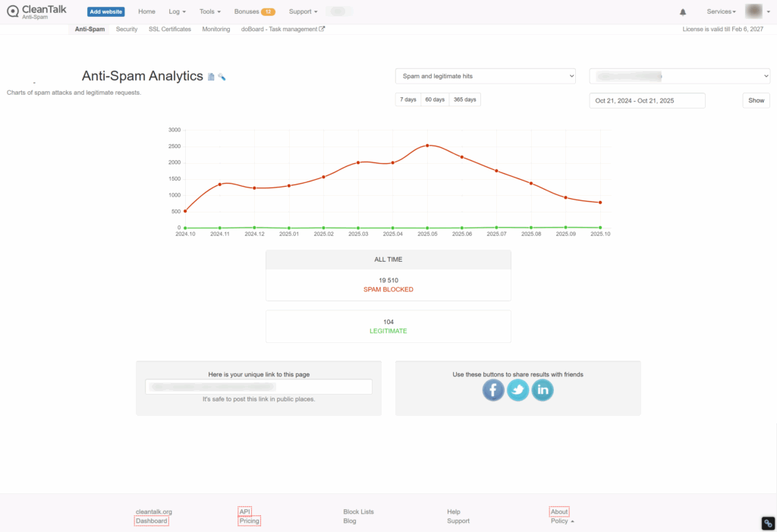Select the 365 days range
The height and width of the screenshot is (532, 777).
coord(464,100)
